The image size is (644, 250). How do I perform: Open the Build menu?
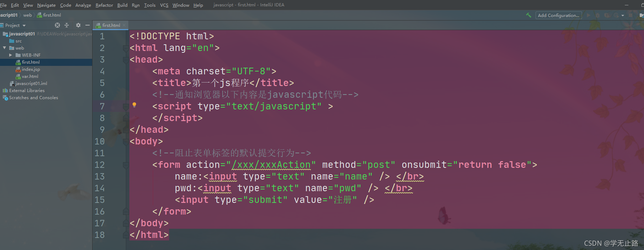coord(122,5)
